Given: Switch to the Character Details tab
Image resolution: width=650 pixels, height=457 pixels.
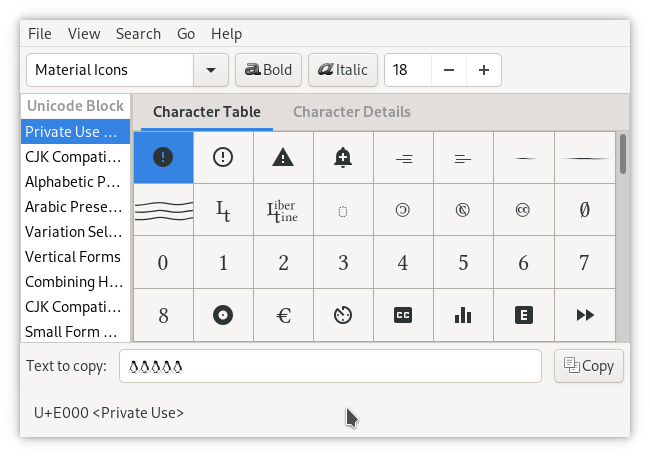Looking at the screenshot, I should (352, 112).
